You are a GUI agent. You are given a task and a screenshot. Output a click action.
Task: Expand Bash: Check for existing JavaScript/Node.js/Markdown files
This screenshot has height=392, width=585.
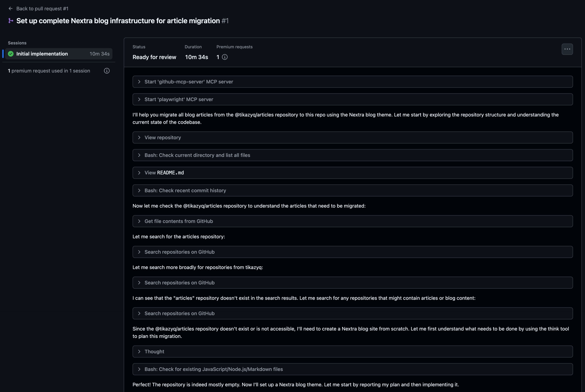(353, 369)
